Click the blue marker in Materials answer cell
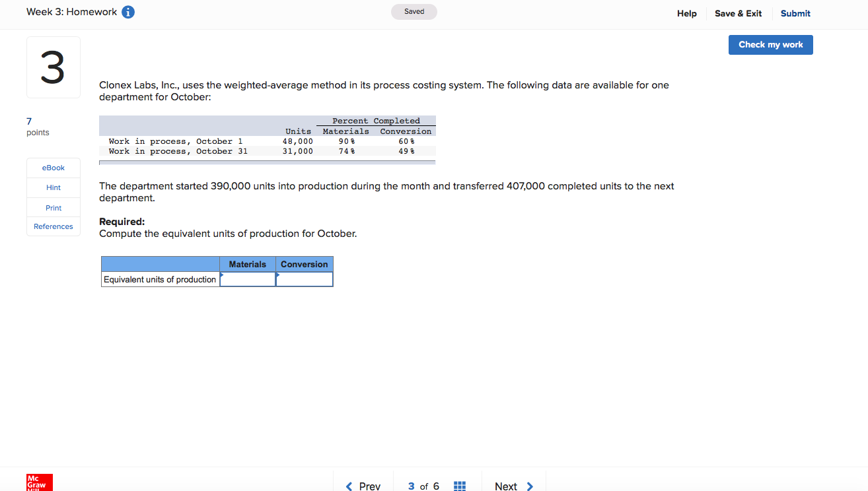Viewport: 868px width, 491px height. click(x=223, y=276)
